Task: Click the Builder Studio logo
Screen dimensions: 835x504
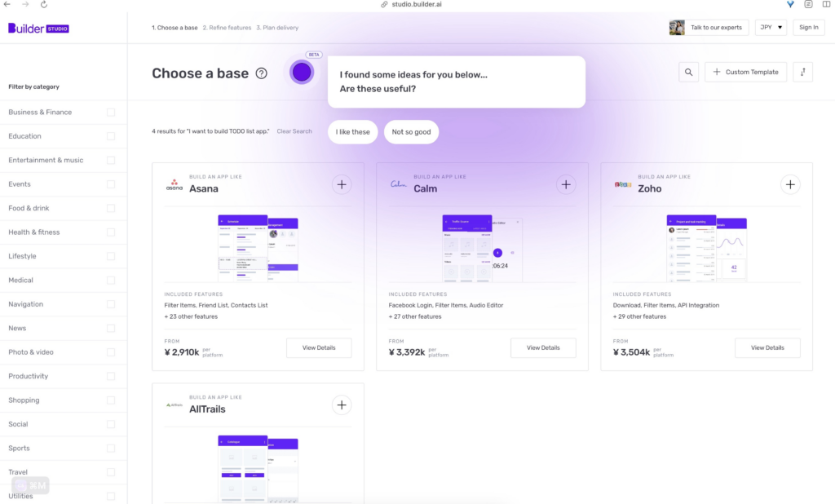Action: click(38, 29)
